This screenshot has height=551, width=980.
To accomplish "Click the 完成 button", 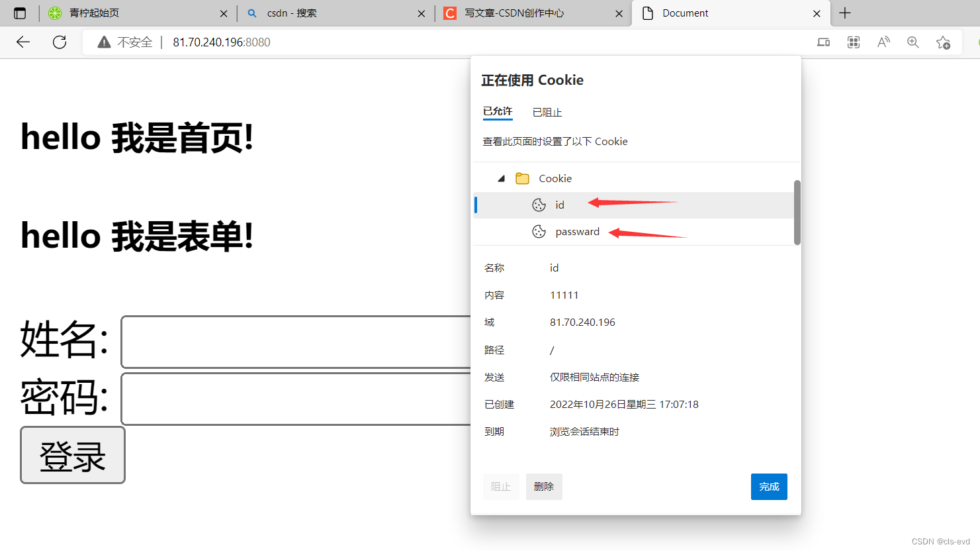I will tap(769, 487).
